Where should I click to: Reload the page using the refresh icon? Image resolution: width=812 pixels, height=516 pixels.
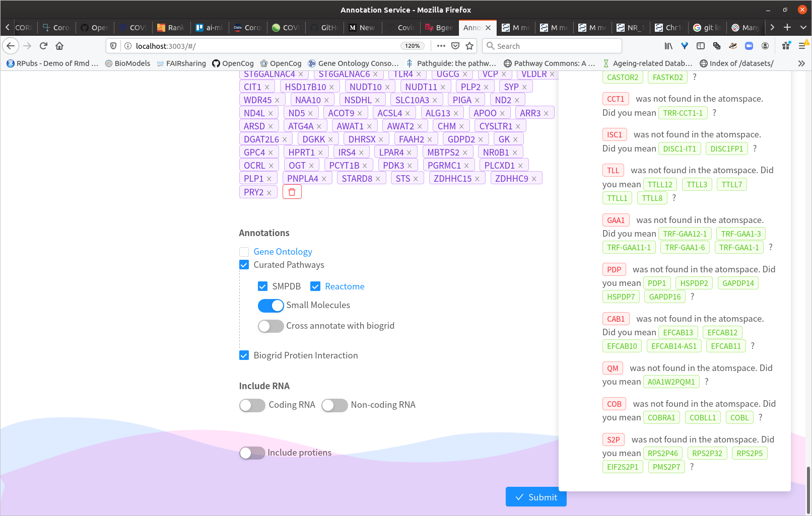coord(43,46)
